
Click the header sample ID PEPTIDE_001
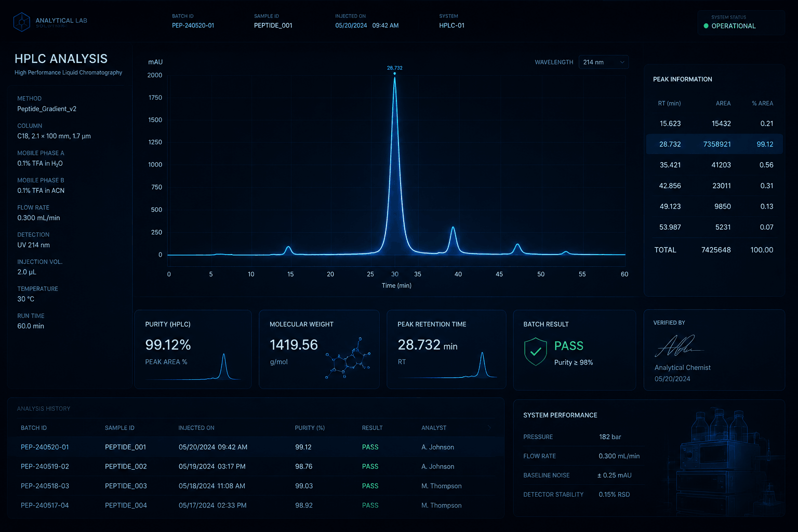coord(273,25)
